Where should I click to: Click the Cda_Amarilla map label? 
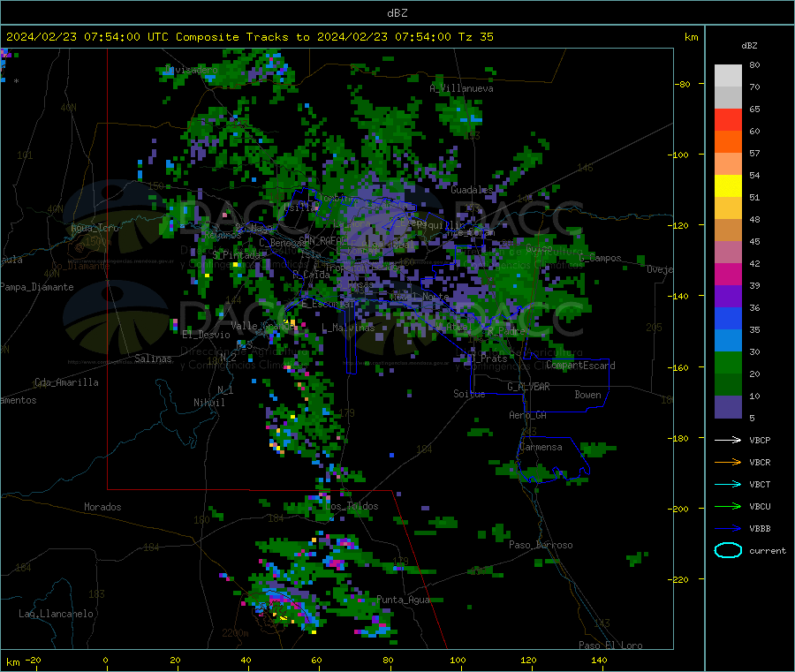click(66, 382)
